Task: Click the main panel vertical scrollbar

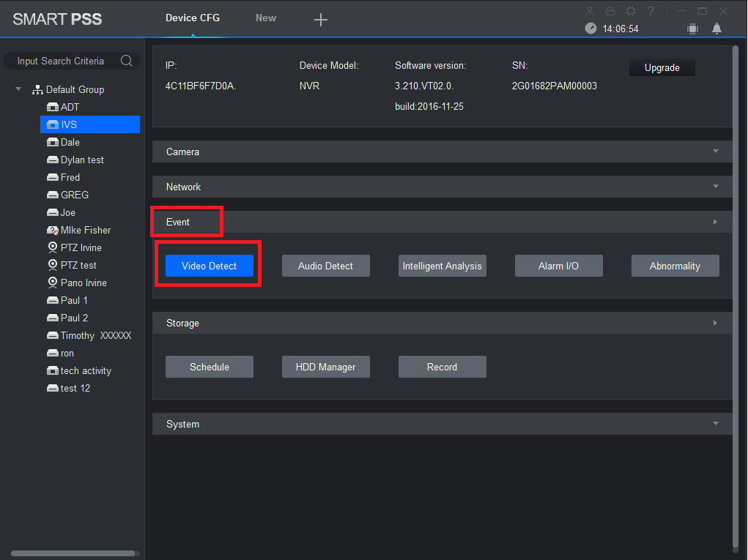Action: 736,296
